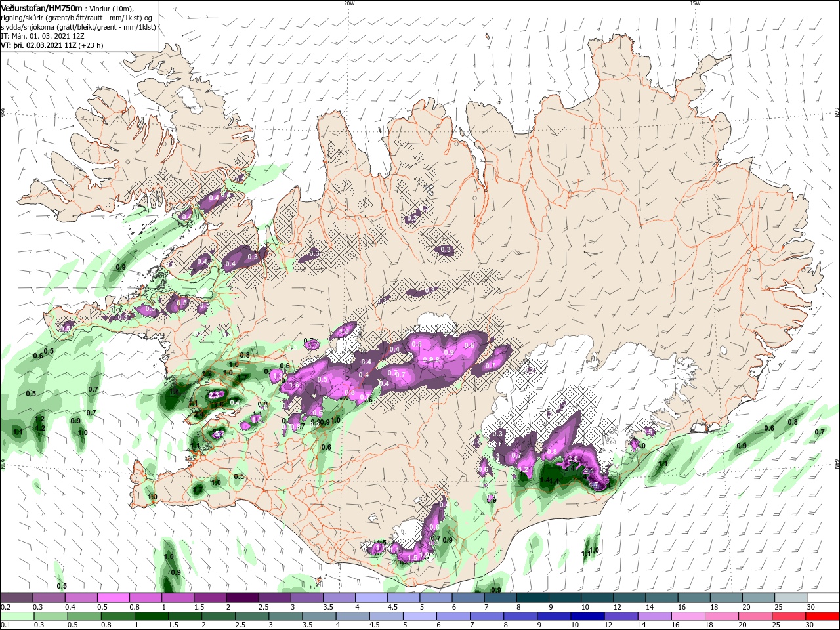Click the bright pink 0.5 swatch in the upper legend row
840x630 pixels.
[113, 598]
